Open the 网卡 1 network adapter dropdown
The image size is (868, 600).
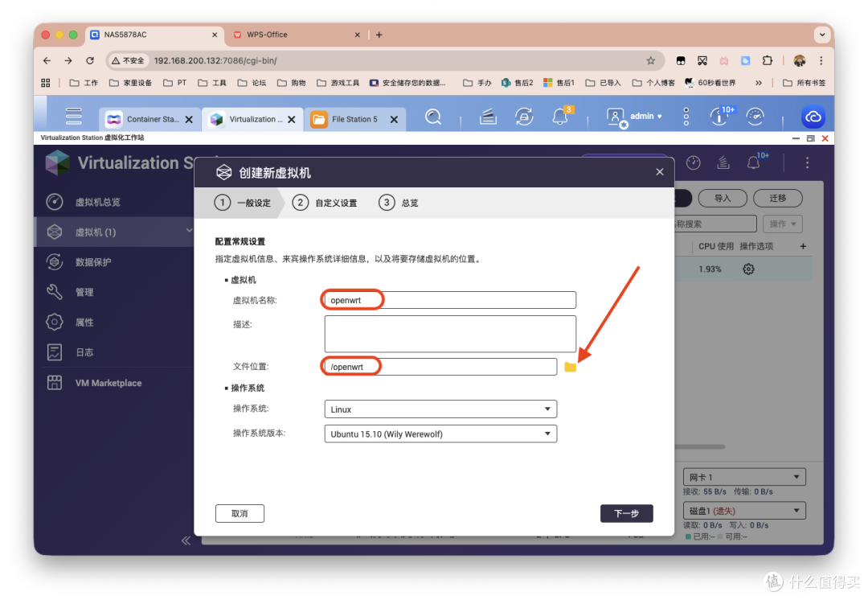point(744,477)
